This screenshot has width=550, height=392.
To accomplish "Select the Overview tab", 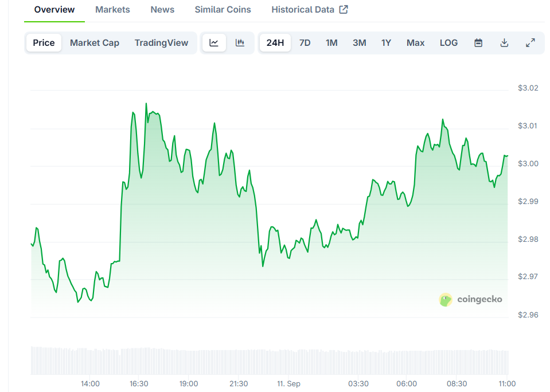I will (54, 10).
